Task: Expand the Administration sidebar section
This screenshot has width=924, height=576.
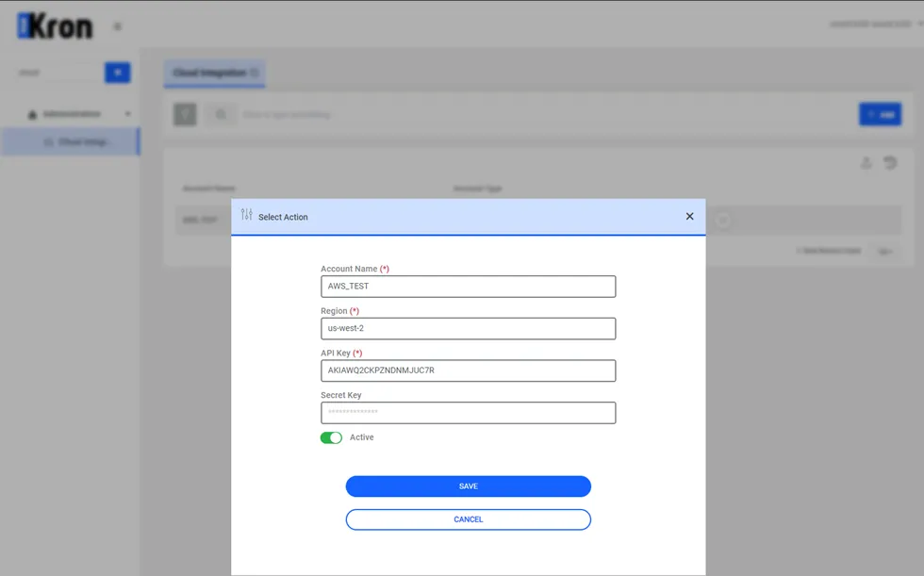Action: pos(78,114)
